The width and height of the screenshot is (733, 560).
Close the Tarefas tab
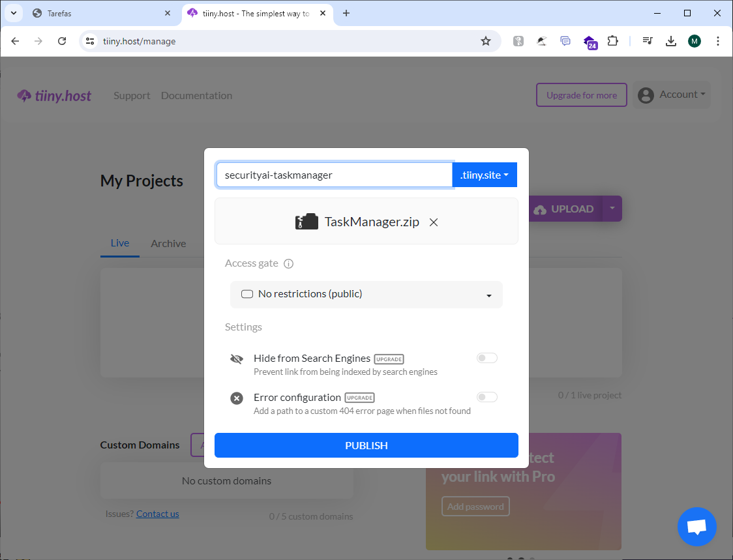(x=168, y=13)
